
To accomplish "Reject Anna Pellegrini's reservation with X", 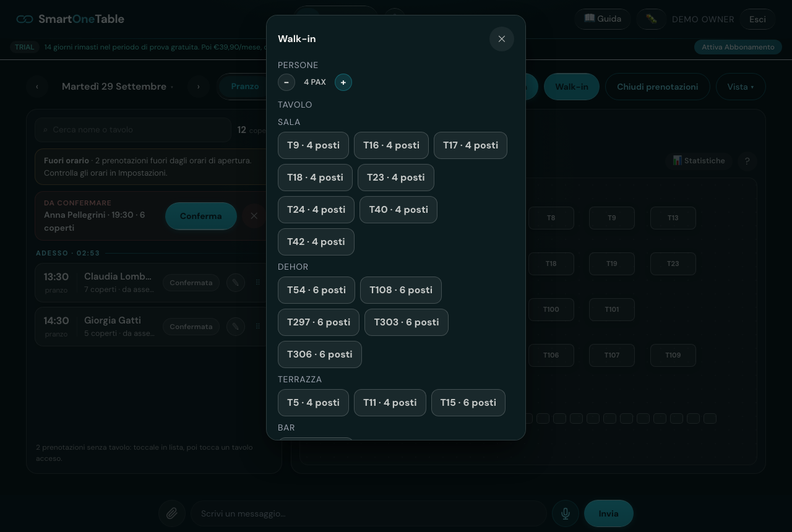I will coord(254,217).
